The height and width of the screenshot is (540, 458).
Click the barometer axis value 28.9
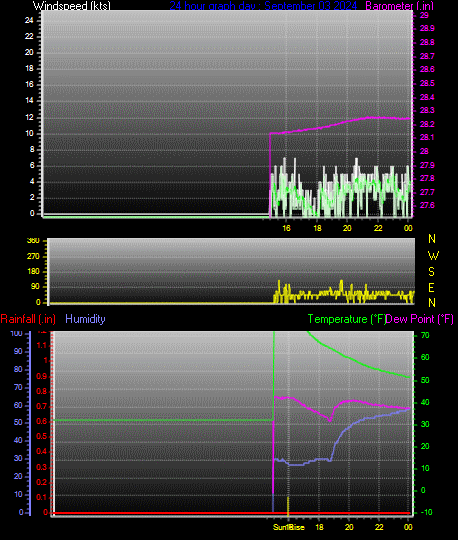427,29
